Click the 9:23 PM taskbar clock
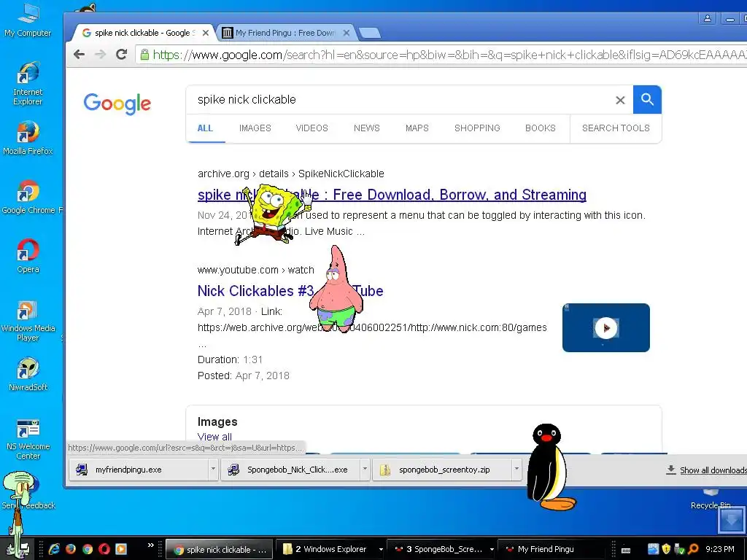747x560 pixels. (720, 549)
